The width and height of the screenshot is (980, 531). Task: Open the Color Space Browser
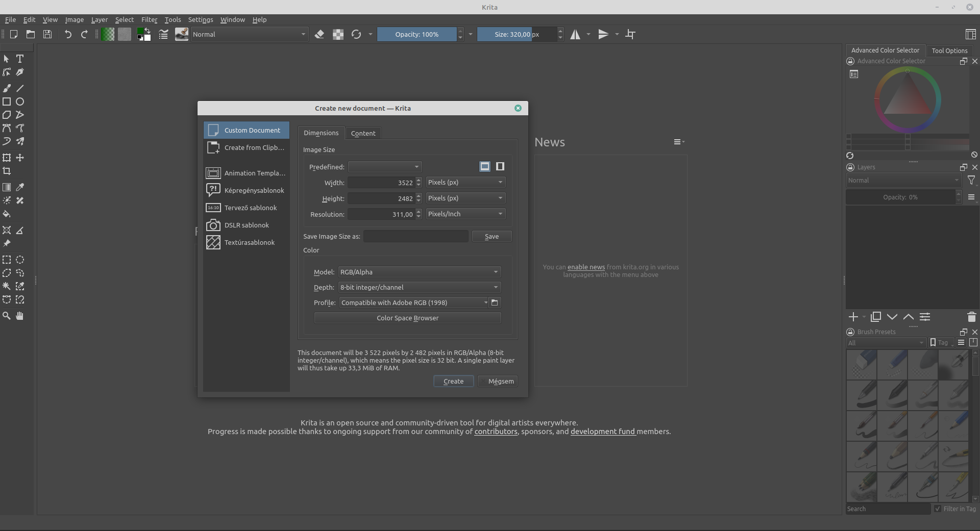click(408, 318)
